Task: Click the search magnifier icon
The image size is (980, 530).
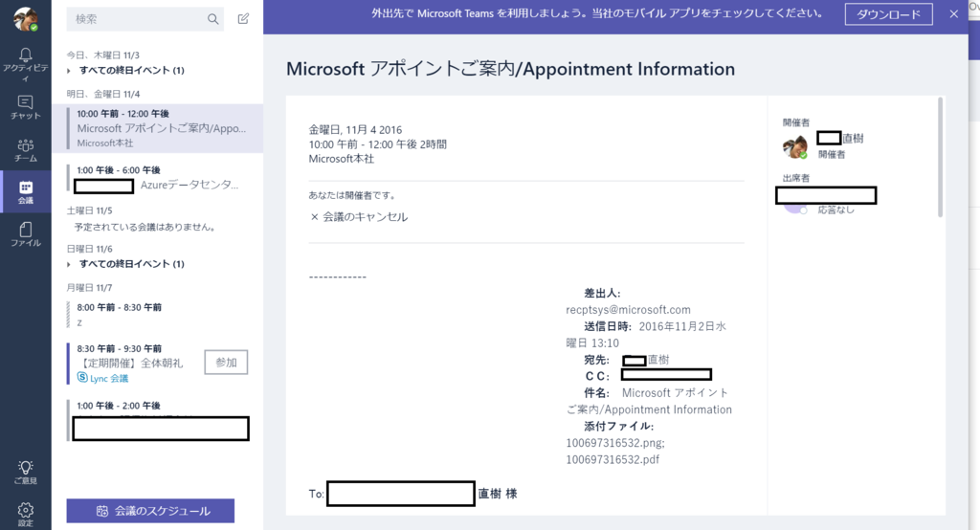Action: (x=213, y=19)
